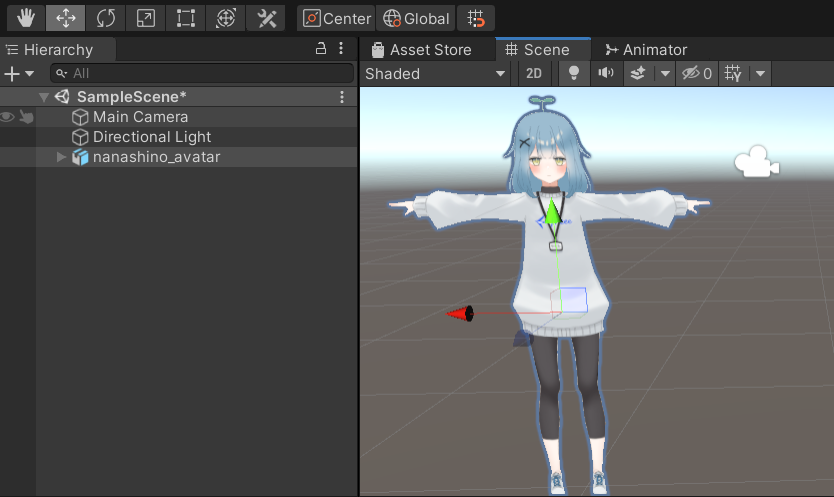Click the camera gizmo in scene
This screenshot has height=497, width=834.
pos(756,161)
